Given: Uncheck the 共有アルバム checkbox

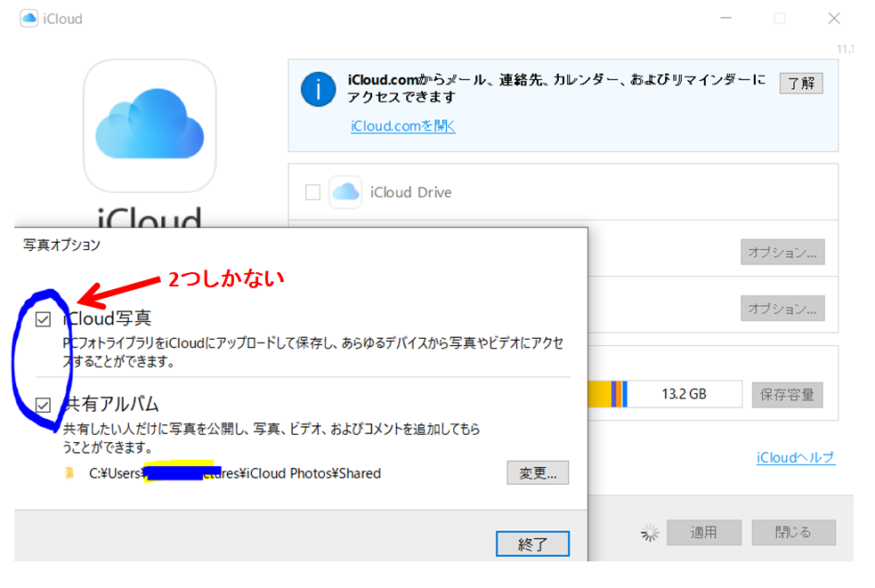Looking at the screenshot, I should 43,405.
